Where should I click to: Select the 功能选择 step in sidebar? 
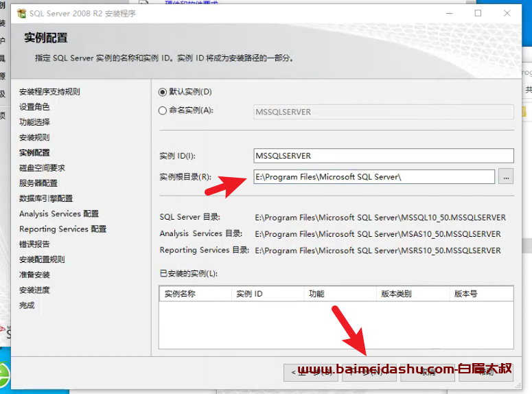34,122
